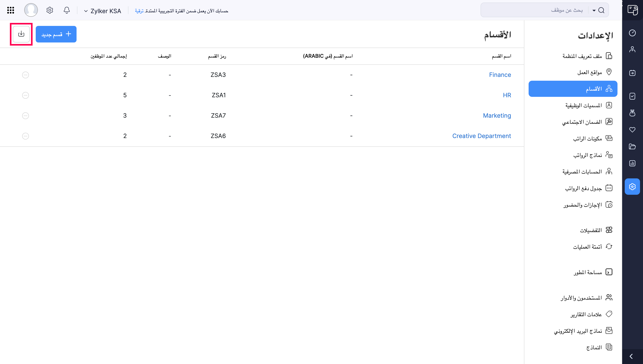Open the employees section from the right icon bar

633,49
